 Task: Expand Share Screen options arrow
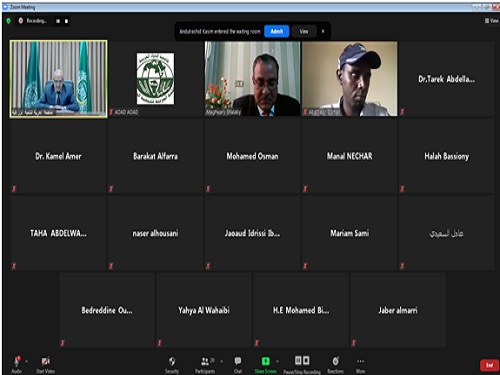click(277, 361)
